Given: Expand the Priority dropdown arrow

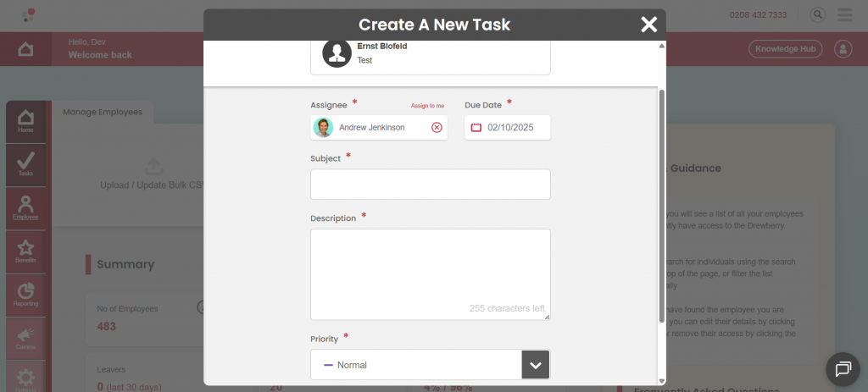Looking at the screenshot, I should [x=535, y=365].
